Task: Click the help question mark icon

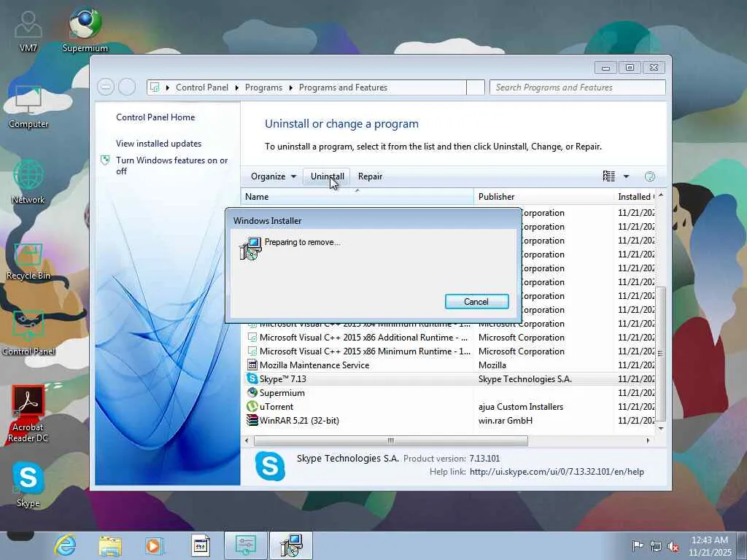Action: pyautogui.click(x=649, y=176)
